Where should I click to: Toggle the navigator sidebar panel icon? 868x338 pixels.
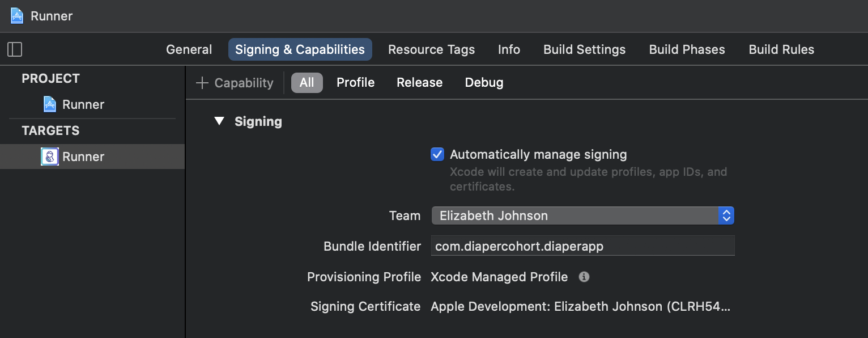coord(15,49)
